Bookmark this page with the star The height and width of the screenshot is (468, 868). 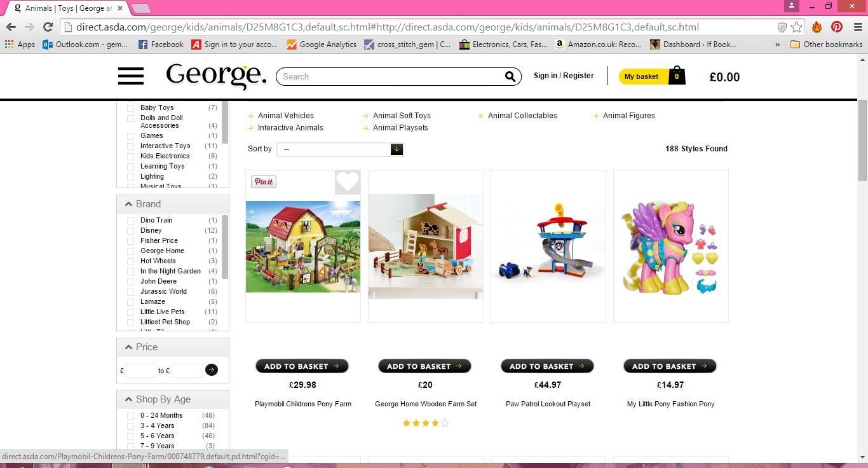point(797,27)
